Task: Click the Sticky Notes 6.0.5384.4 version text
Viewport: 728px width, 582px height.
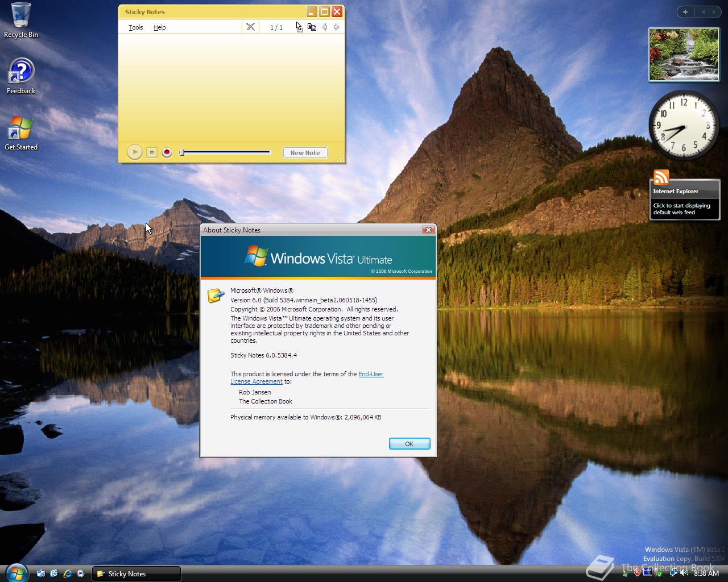Action: pyautogui.click(x=263, y=355)
